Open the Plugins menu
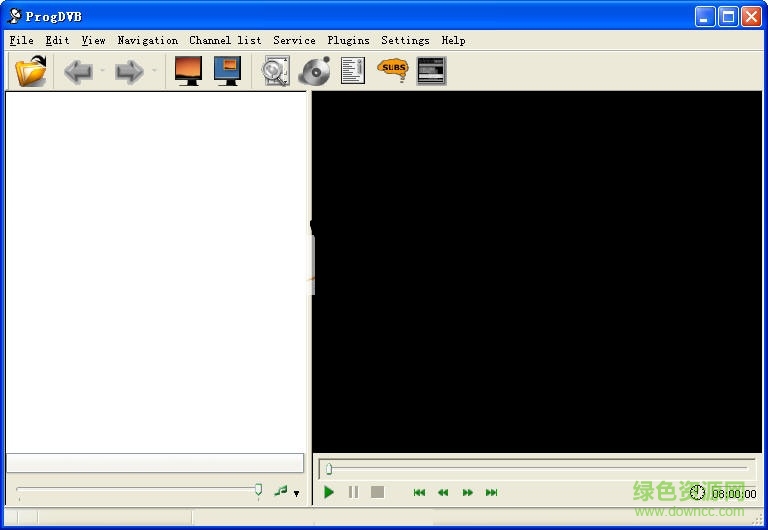Screen dimensions: 768x530 [348, 40]
